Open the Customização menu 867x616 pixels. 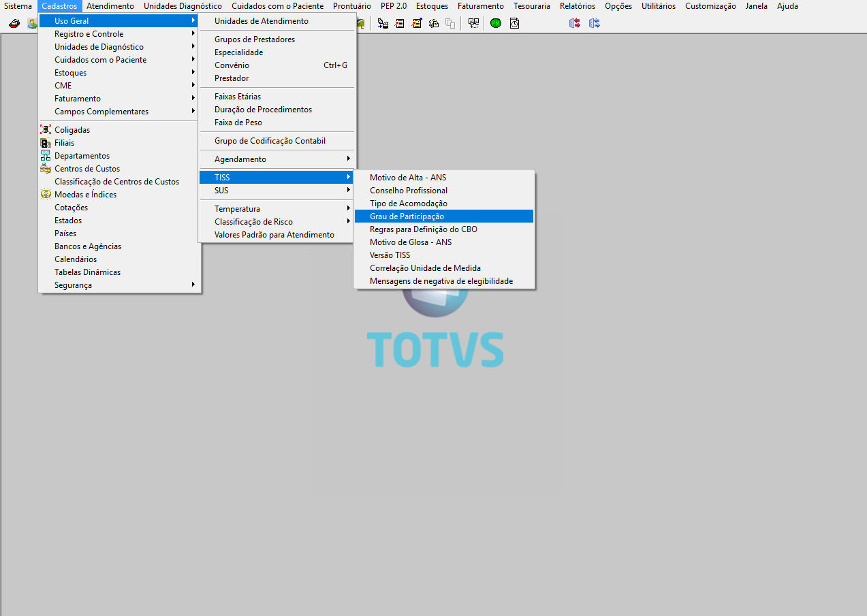pyautogui.click(x=710, y=6)
